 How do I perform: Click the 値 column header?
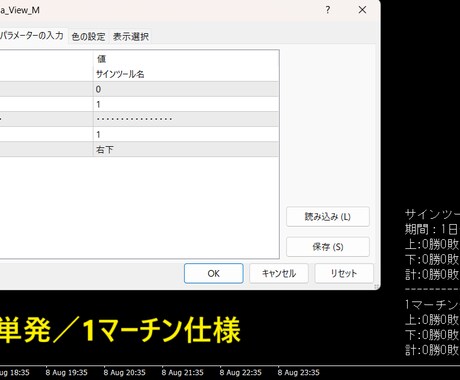click(186, 59)
